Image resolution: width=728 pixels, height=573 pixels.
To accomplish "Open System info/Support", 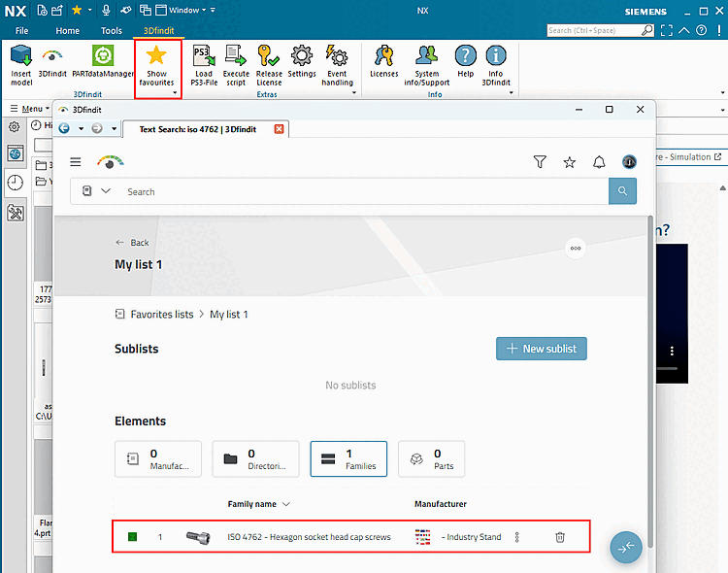I will (x=427, y=65).
